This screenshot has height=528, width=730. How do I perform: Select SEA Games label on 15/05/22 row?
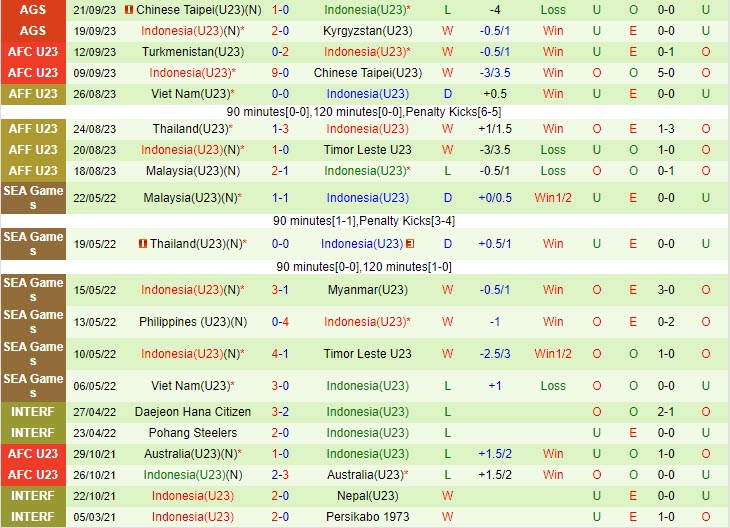pos(33,290)
